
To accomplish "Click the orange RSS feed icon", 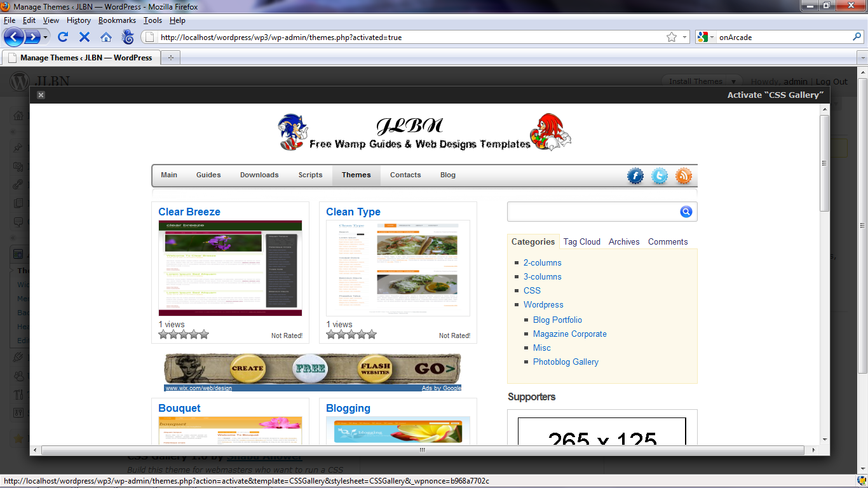I will point(684,176).
